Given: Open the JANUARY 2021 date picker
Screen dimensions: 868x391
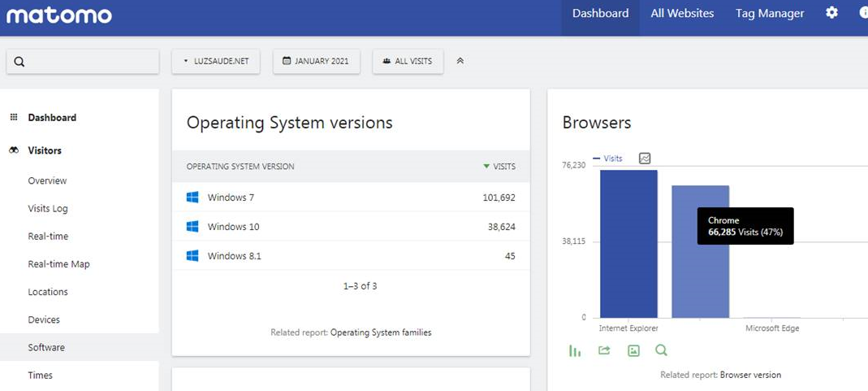Looking at the screenshot, I should click(x=317, y=62).
